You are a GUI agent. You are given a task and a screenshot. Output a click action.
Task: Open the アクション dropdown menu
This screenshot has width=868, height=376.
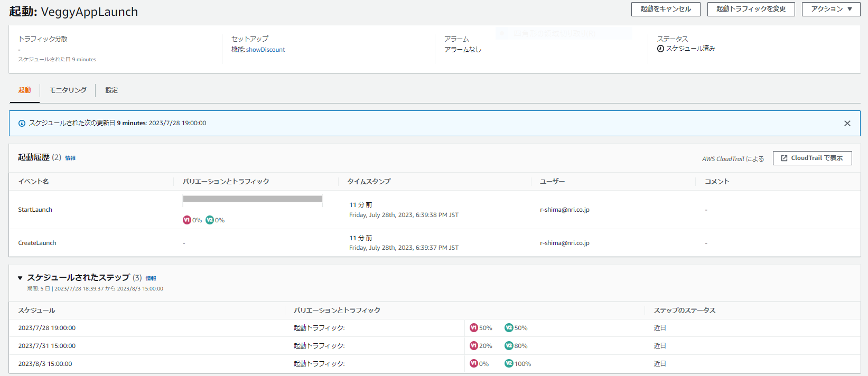point(830,9)
